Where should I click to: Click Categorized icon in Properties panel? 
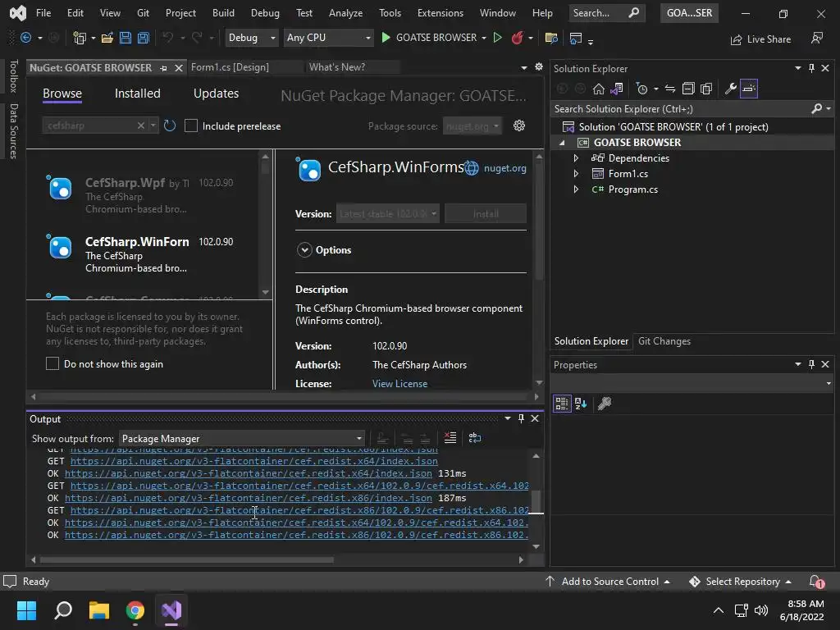[561, 404]
